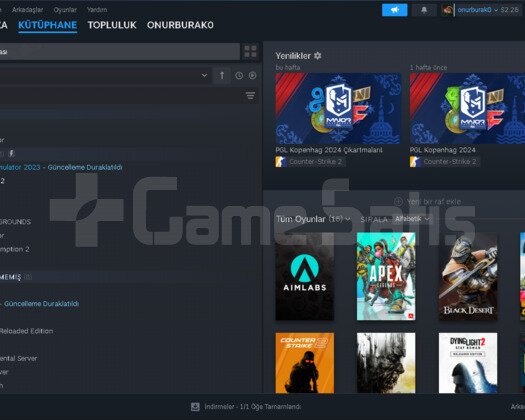Image resolution: width=525 pixels, height=420 pixels.
Task: Open the announcements megaphone button
Action: click(394, 10)
